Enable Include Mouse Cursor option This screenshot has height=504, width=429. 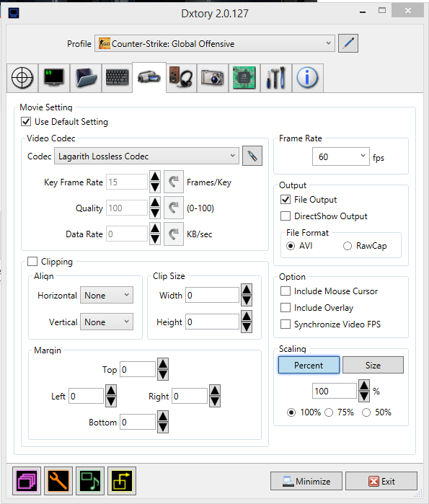tap(286, 291)
